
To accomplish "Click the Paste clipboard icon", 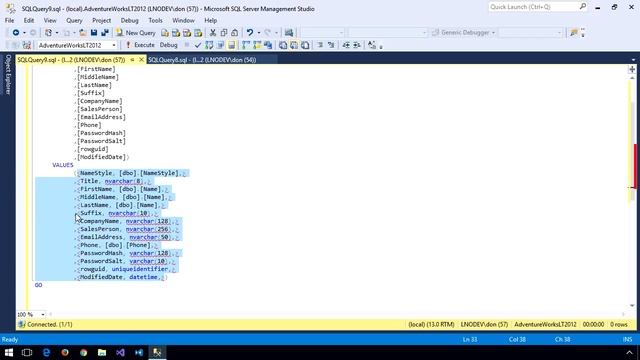I will [x=235, y=33].
